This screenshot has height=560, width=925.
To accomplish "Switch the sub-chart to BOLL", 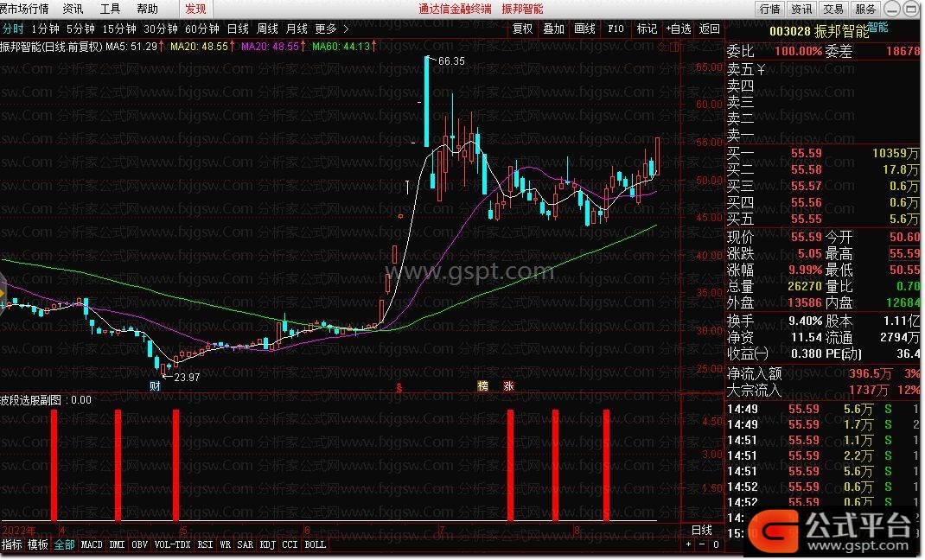I will click(315, 545).
